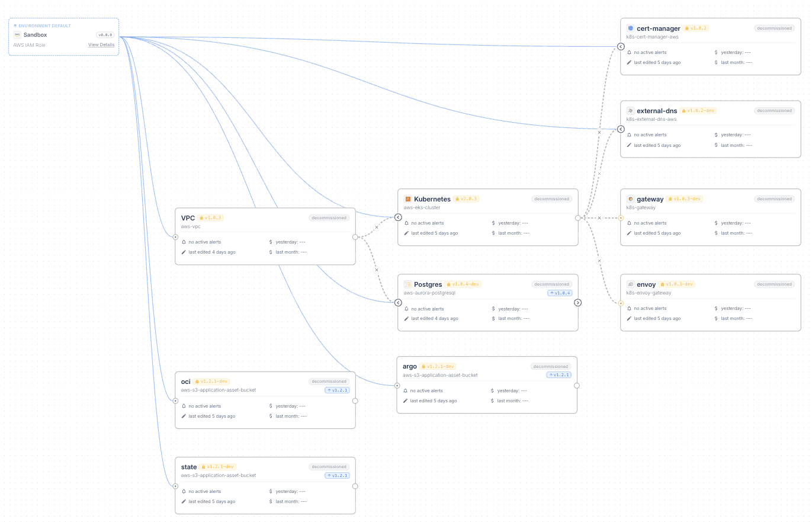
Task: Select the Kubernetes right output handle
Action: coord(578,217)
